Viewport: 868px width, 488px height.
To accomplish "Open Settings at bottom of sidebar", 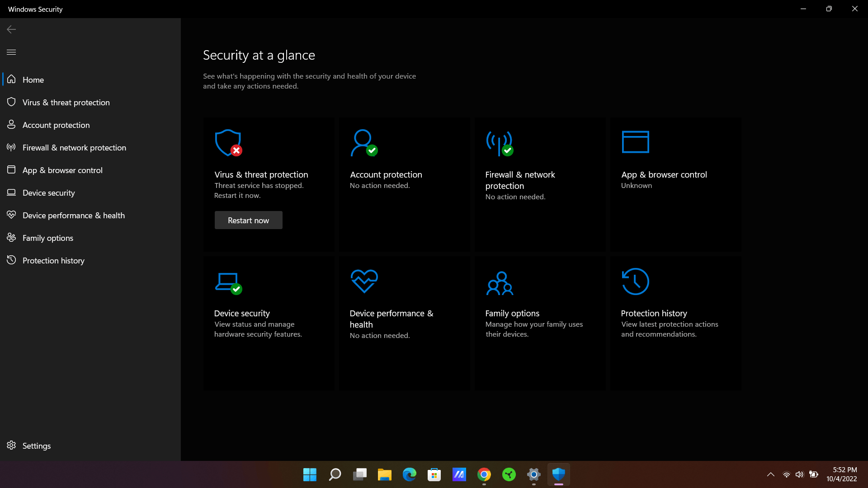I will [x=36, y=446].
